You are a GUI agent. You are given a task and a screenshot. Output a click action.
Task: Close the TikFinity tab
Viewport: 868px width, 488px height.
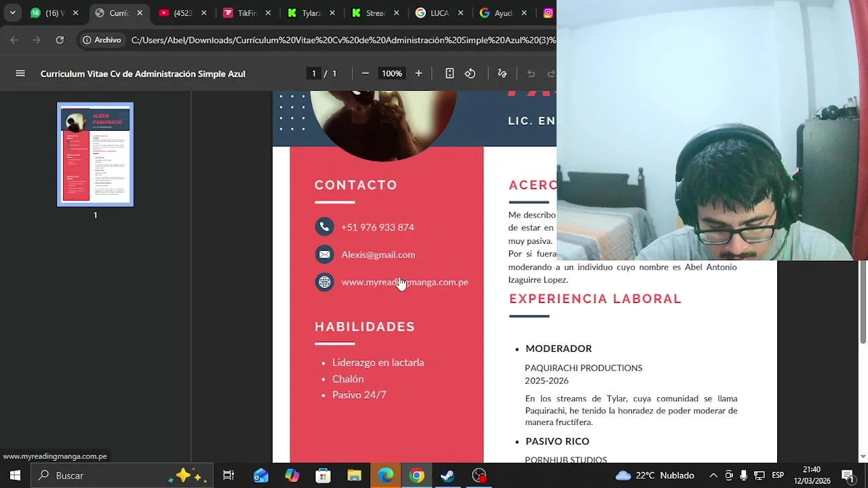coord(268,13)
